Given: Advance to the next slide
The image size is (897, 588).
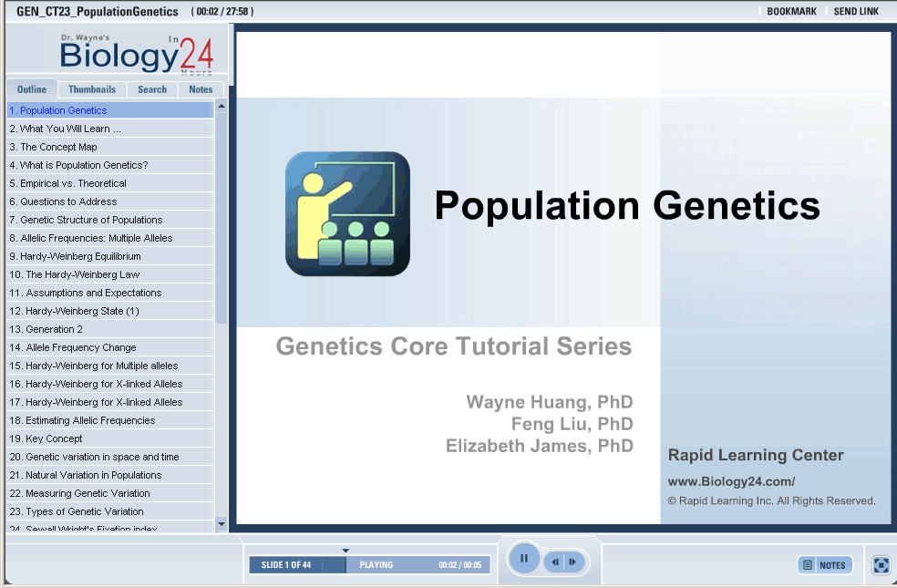Looking at the screenshot, I should coord(573,562).
